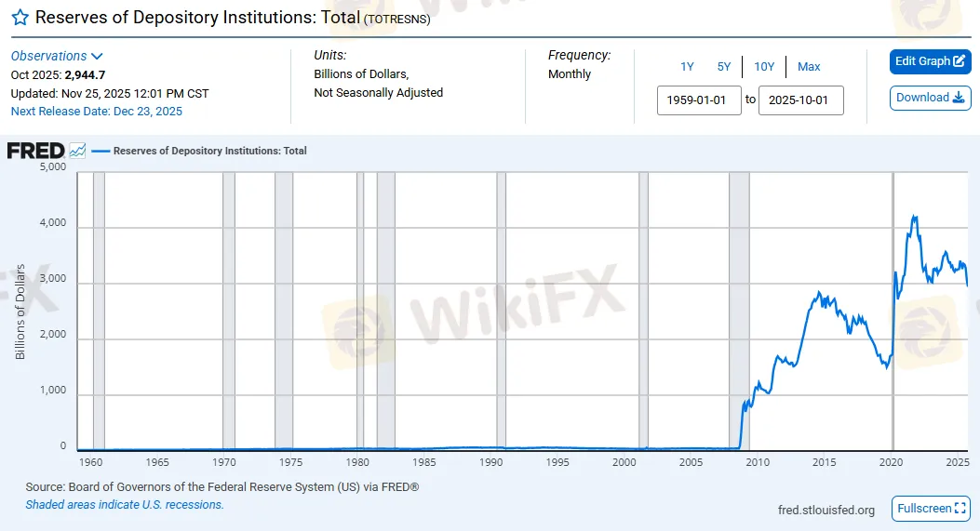This screenshot has width=980, height=531.
Task: Click the series ID text (TOTRESNS)
Action: pyautogui.click(x=396, y=20)
